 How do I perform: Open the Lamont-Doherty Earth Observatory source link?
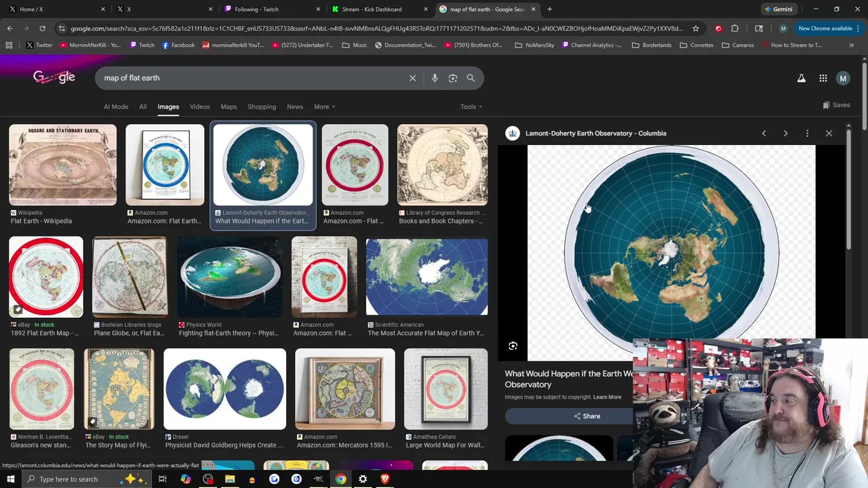click(x=595, y=134)
